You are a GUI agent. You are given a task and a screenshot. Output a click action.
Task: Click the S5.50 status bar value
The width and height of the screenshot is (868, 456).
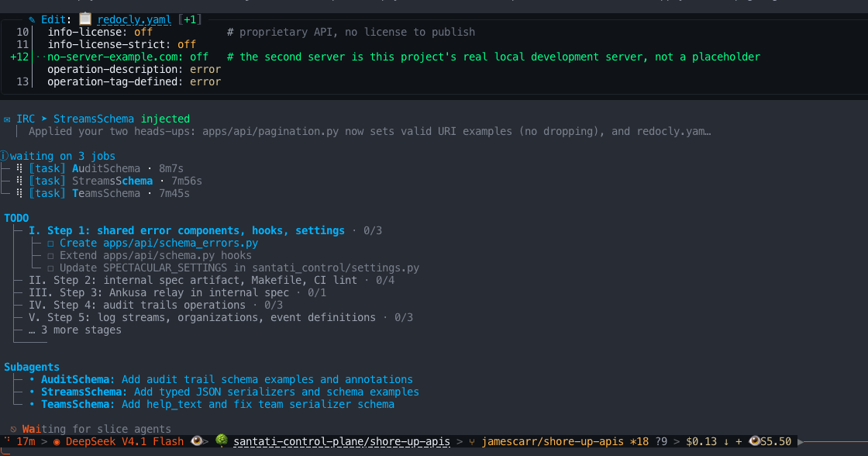coord(776,441)
